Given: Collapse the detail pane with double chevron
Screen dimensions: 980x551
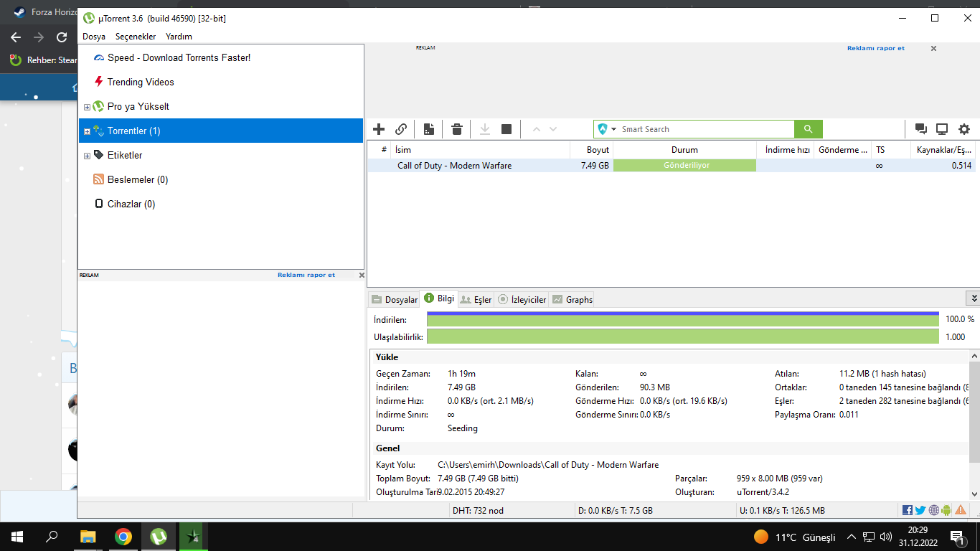Looking at the screenshot, I should [x=974, y=298].
